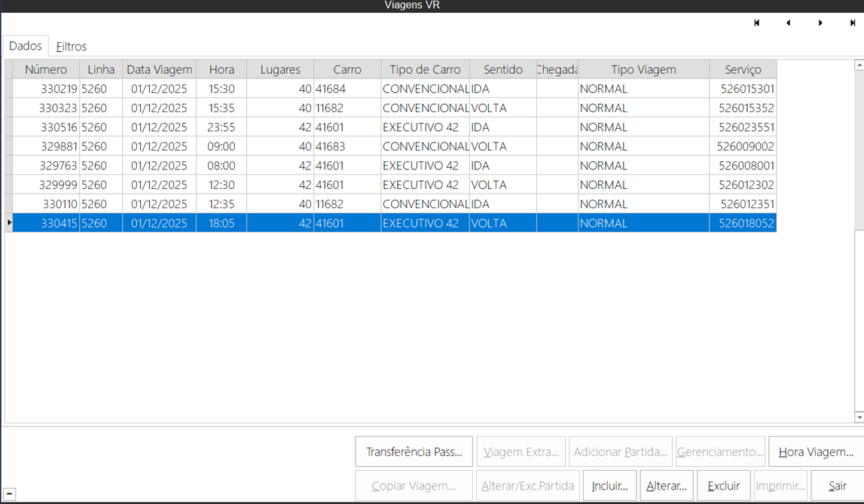Click the Imprimir... button
Viewport: 864px width, 504px height.
(x=780, y=486)
